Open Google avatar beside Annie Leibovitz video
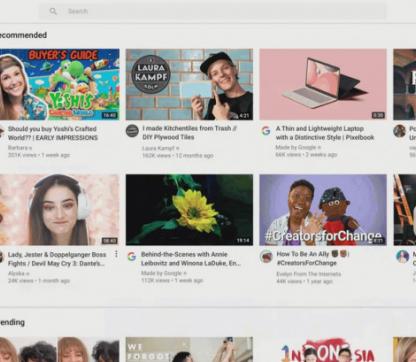 point(132,256)
